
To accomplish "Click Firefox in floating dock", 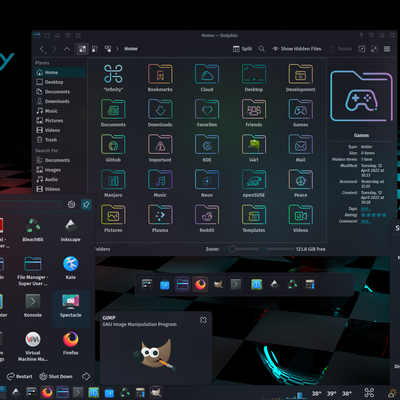I will pyautogui.click(x=200, y=284).
